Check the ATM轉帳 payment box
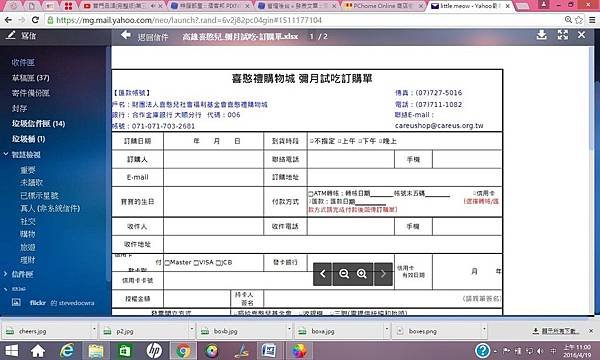The width and height of the screenshot is (600, 360). coord(311,194)
